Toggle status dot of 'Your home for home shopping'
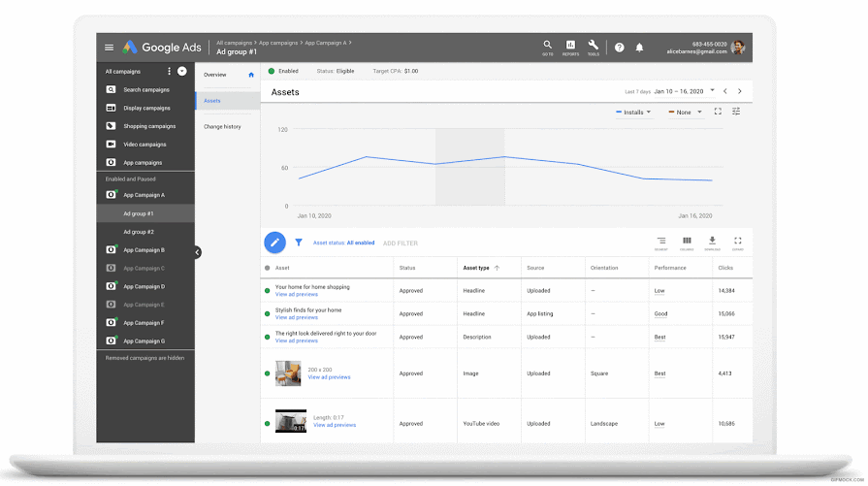 pos(268,291)
